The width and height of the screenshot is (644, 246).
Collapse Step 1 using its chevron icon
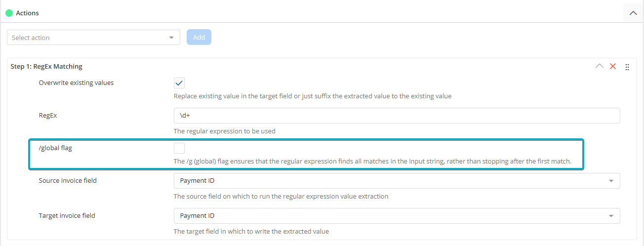600,66
